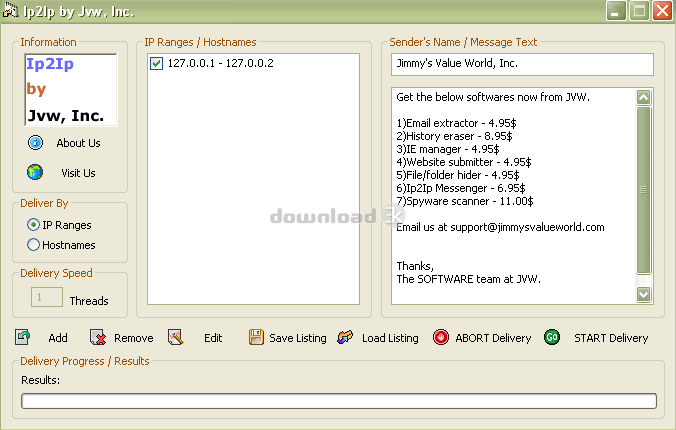Click the '5)File/folder hider - 4.95$' line
Viewport: 676px width, 430px height.
[457, 175]
